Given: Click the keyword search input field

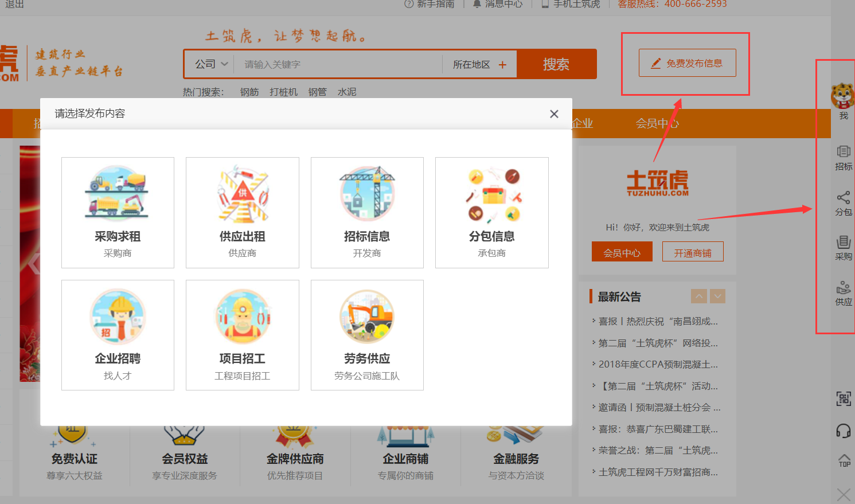Looking at the screenshot, I should pyautogui.click(x=338, y=64).
